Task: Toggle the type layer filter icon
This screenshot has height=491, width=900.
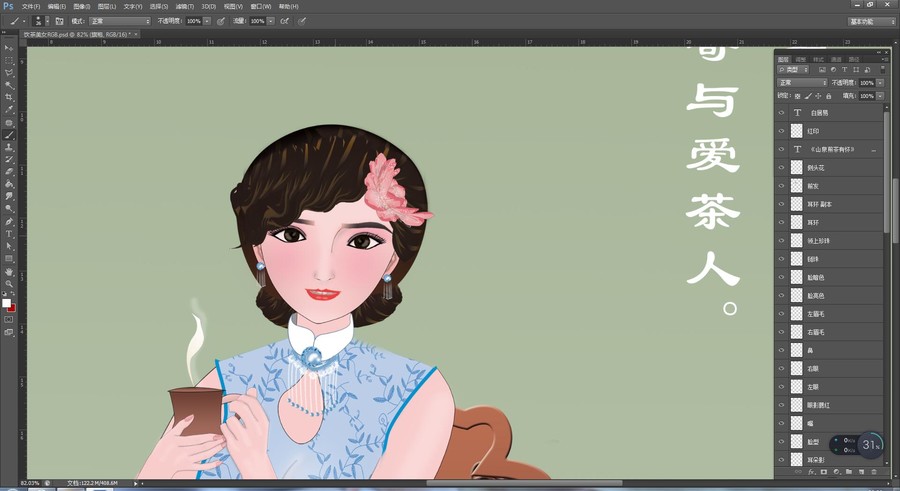Action: point(844,69)
